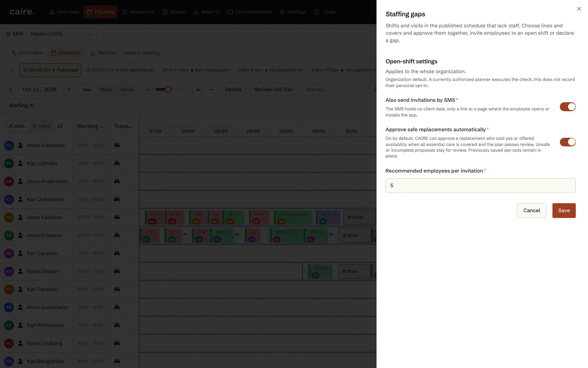Go to the previous day with the left chevron
The image size is (588, 368).
coord(11,90)
